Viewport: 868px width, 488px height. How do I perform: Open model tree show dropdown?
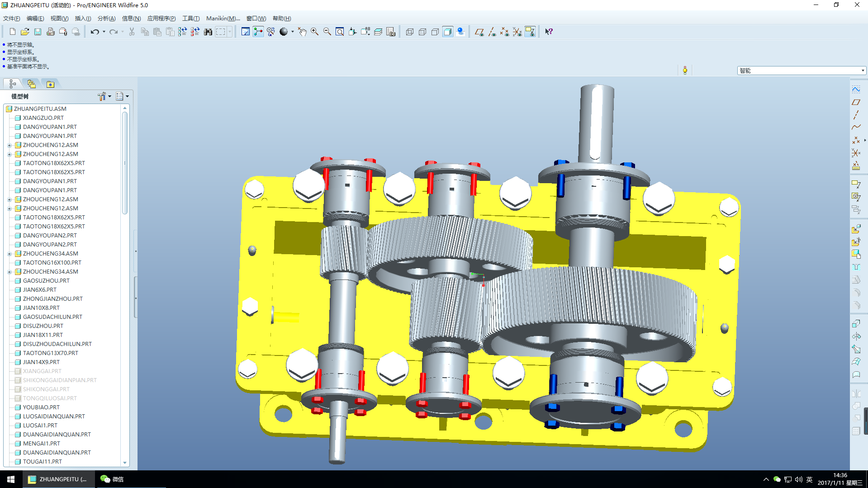[123, 96]
